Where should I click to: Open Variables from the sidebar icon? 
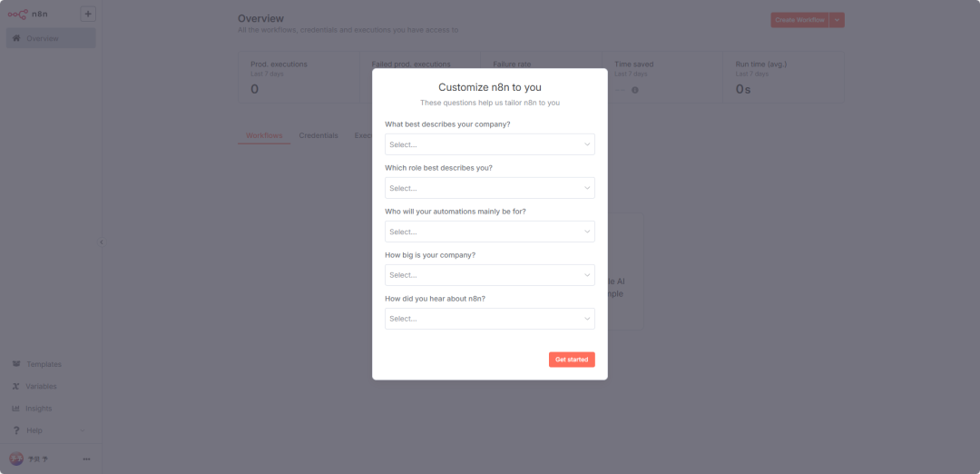tap(16, 387)
